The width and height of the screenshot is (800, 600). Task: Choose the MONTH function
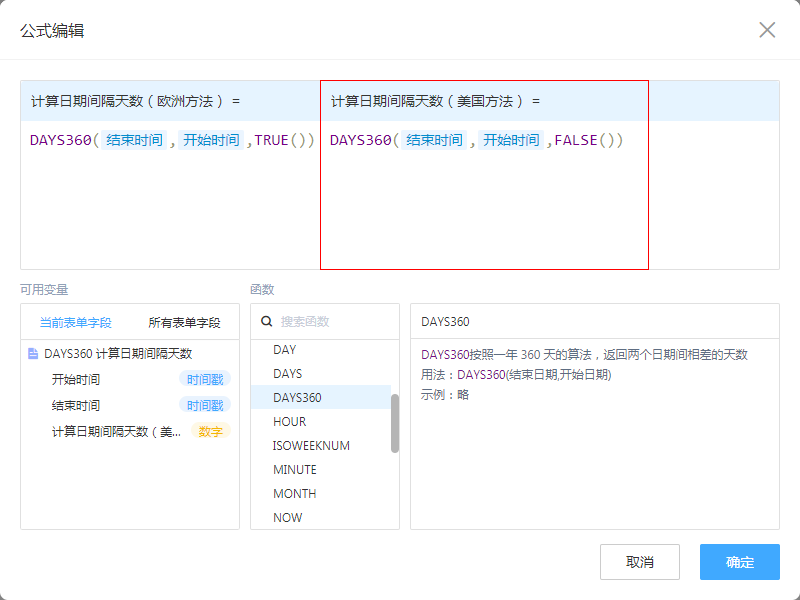(294, 494)
